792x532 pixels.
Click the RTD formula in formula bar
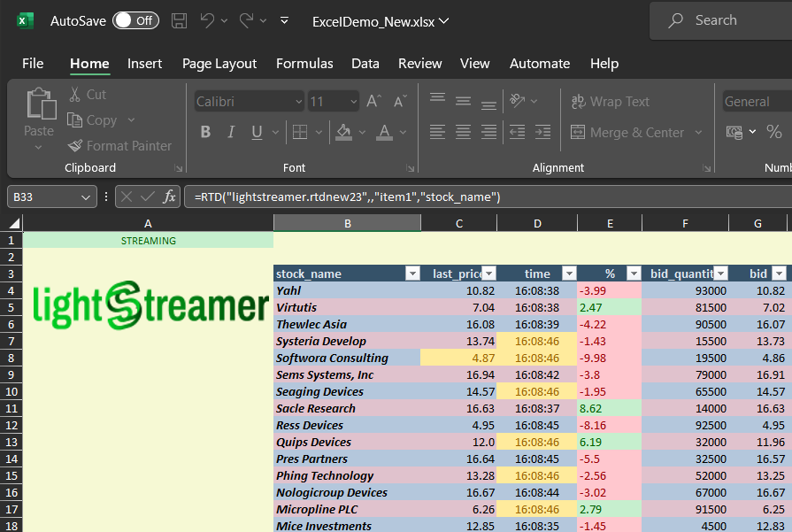348,197
